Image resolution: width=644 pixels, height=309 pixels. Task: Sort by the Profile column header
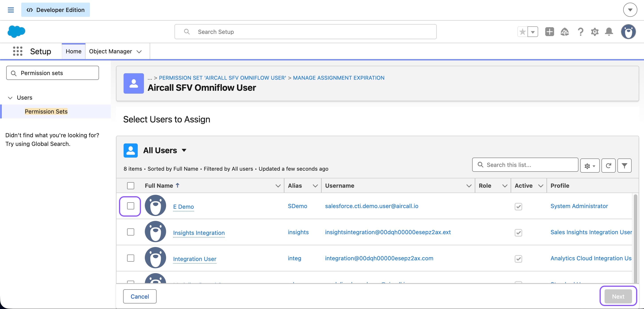(x=560, y=186)
